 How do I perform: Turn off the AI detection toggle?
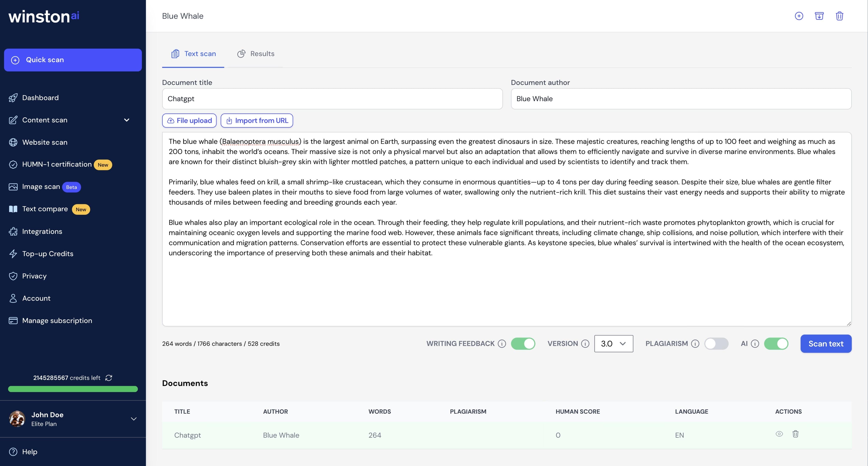click(x=776, y=344)
